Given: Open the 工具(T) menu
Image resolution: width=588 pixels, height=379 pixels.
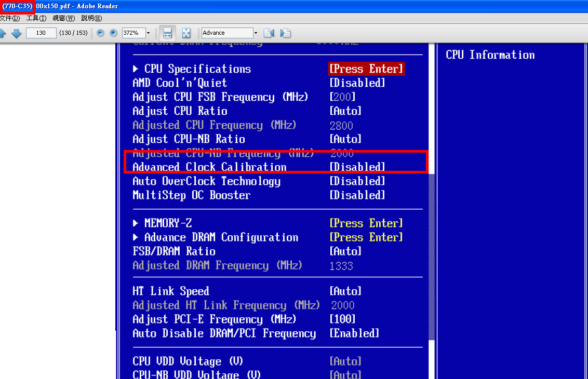Looking at the screenshot, I should click(36, 18).
